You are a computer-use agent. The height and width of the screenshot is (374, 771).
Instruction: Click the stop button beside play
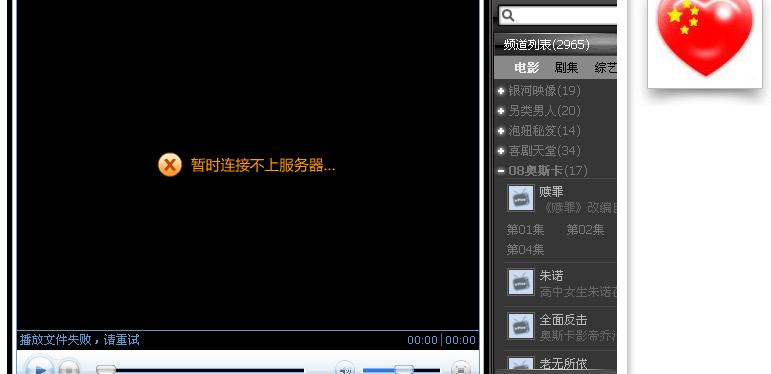click(x=69, y=368)
